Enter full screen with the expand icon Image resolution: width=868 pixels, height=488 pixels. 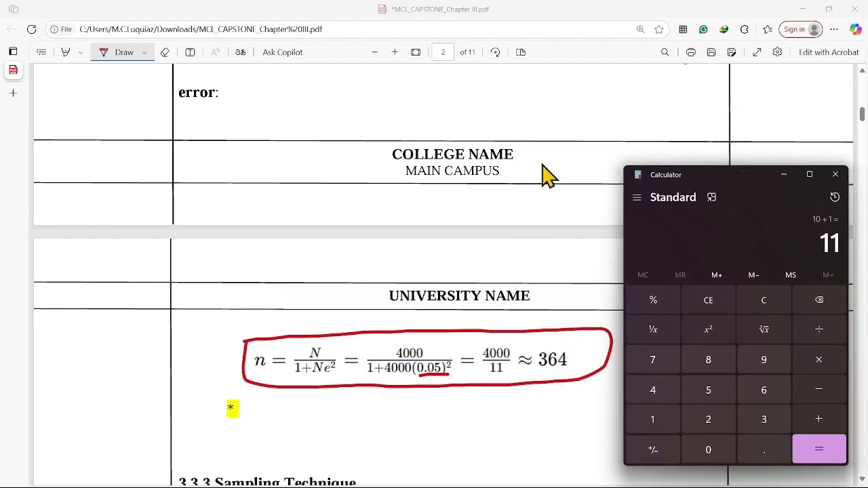(x=757, y=52)
